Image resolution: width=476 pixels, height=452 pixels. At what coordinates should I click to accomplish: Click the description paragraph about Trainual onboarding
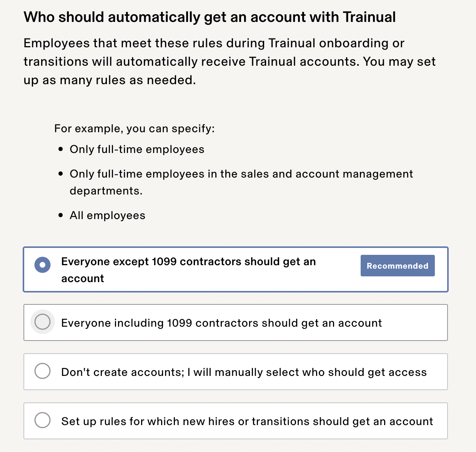coord(229,61)
